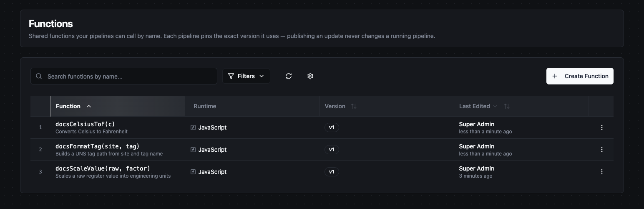The image size is (644, 209).
Task: Toggle Function column ascending sort arrow
Action: pyautogui.click(x=89, y=106)
